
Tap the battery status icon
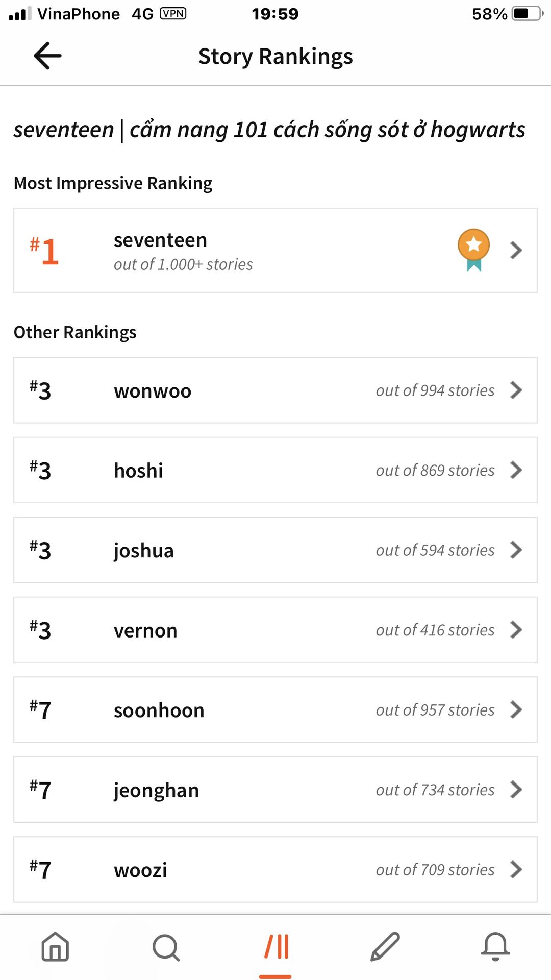tap(528, 14)
